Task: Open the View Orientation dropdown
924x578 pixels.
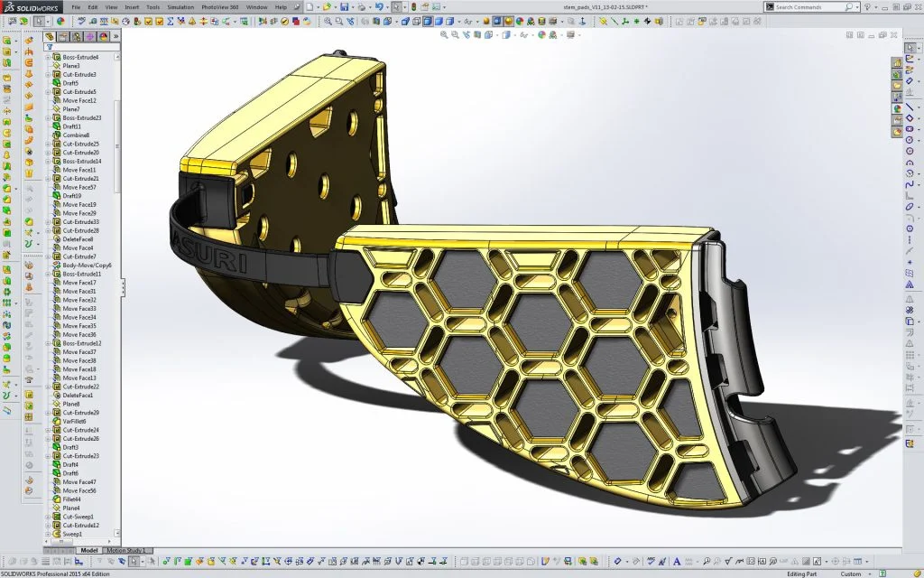Action: pos(497,34)
